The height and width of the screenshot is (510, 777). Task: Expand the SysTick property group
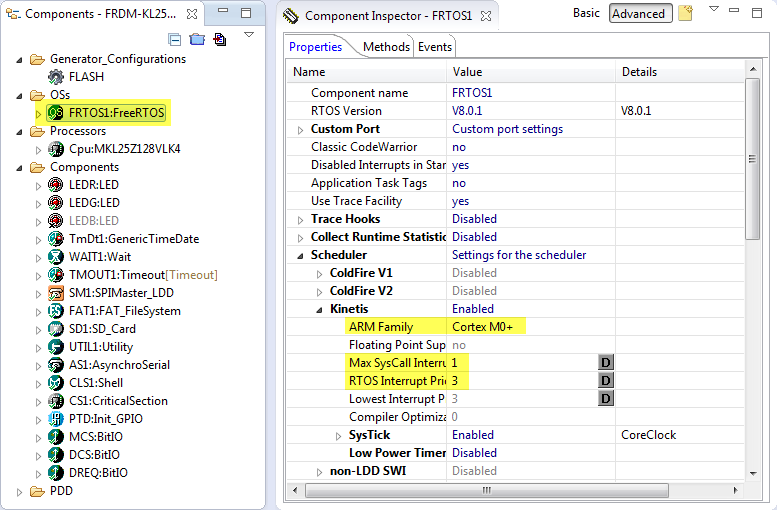[x=338, y=436]
